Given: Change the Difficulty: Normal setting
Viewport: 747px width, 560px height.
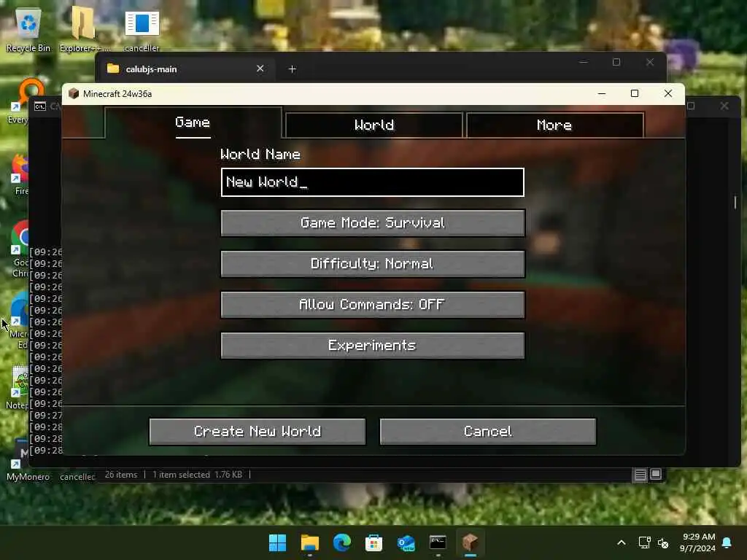Looking at the screenshot, I should point(373,264).
